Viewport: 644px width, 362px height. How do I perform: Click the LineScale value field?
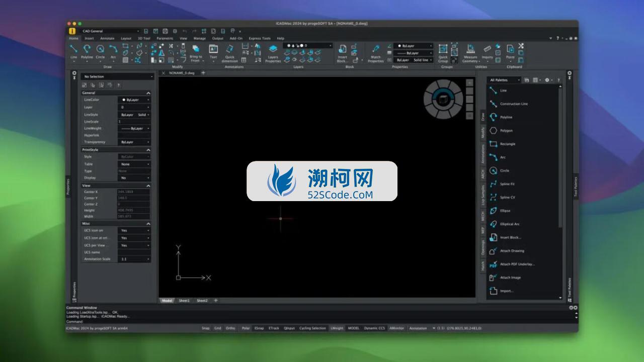tap(134, 122)
